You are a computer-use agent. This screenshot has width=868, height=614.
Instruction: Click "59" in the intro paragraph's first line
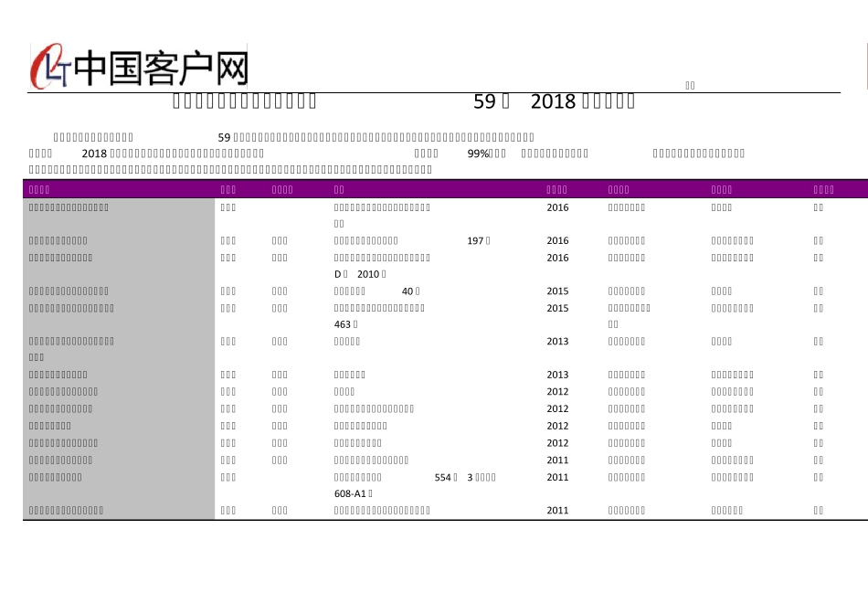click(x=224, y=137)
